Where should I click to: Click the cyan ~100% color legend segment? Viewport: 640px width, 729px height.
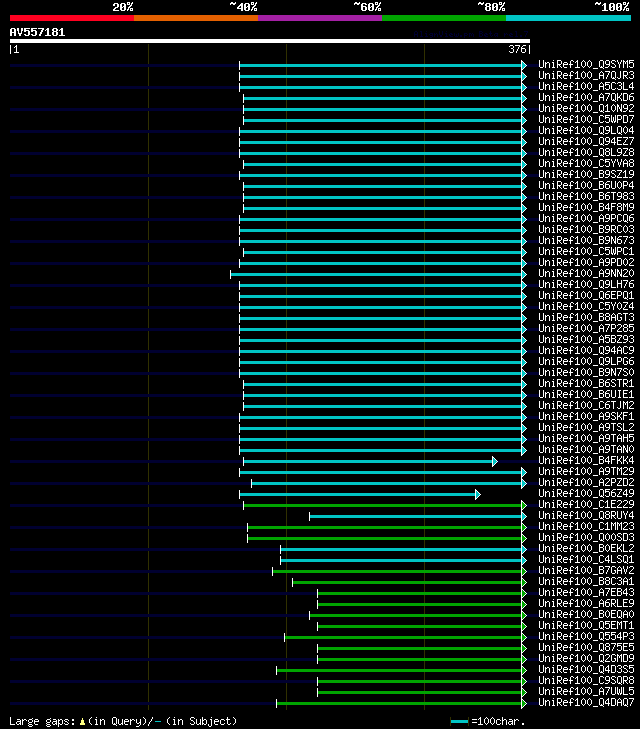coord(568,18)
